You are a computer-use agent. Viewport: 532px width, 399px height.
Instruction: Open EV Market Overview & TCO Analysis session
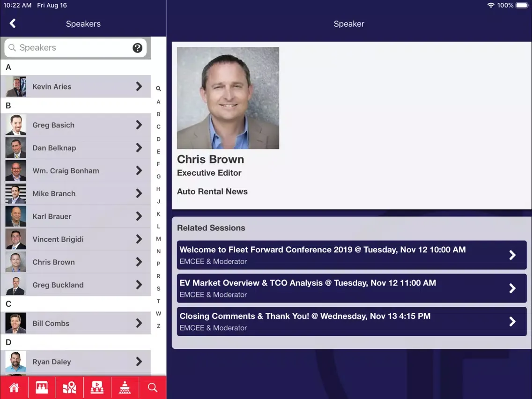[x=352, y=288]
